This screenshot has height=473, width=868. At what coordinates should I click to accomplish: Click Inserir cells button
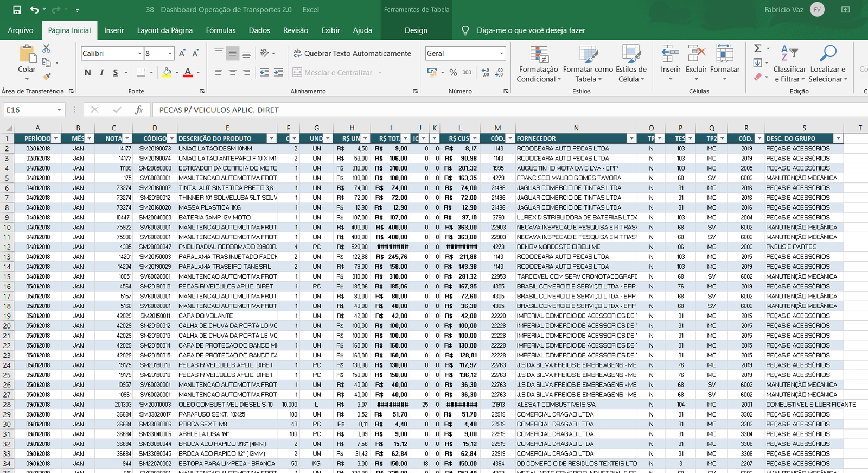point(671,62)
